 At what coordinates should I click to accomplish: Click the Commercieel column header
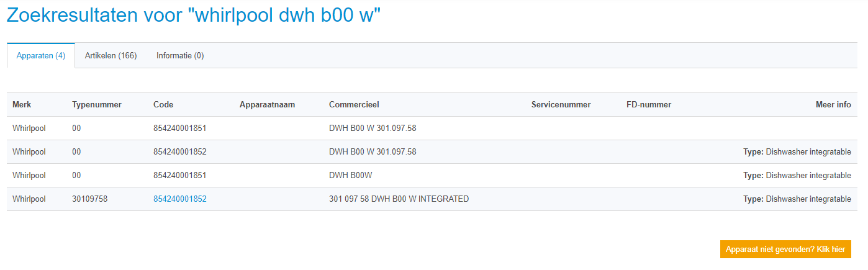coord(354,105)
